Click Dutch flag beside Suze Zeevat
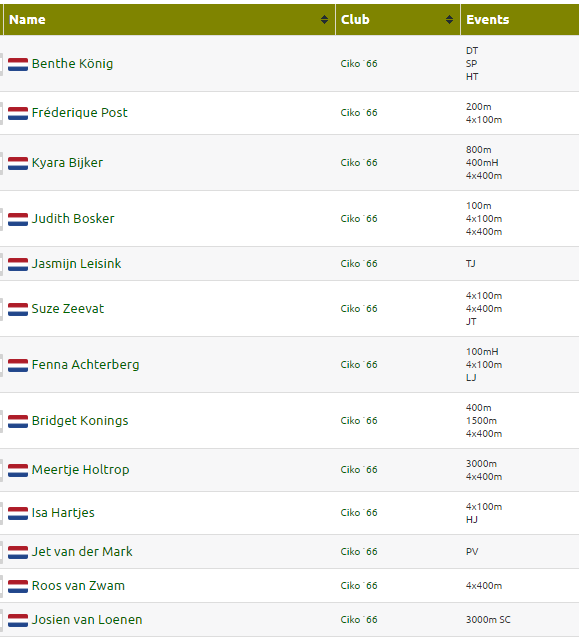Viewport: 579px width, 639px height. tap(18, 309)
